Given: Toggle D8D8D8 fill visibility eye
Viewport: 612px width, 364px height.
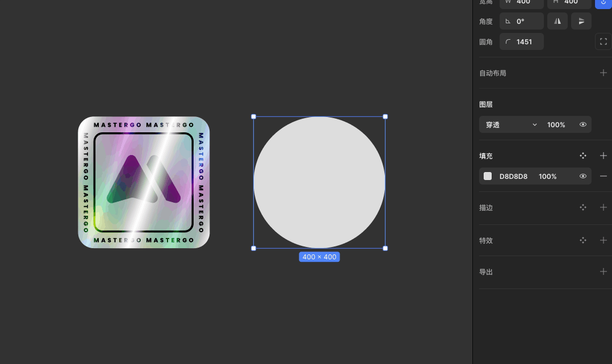Looking at the screenshot, I should (582, 176).
